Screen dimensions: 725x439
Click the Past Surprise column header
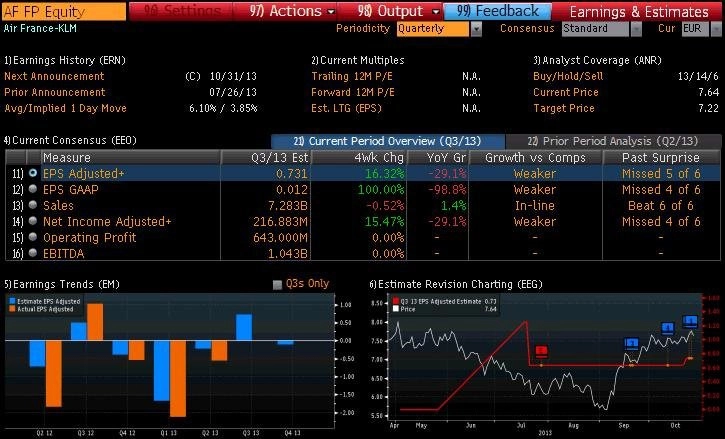661,158
